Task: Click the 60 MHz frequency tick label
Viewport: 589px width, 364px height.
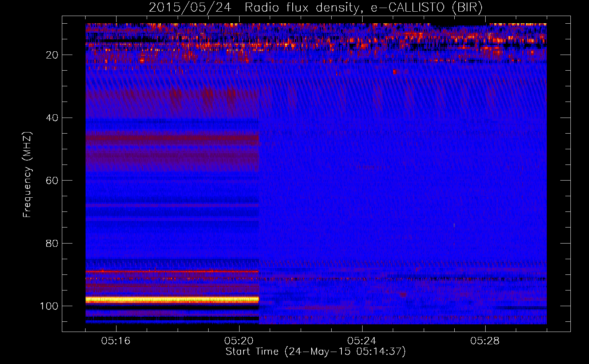Action: (x=52, y=181)
